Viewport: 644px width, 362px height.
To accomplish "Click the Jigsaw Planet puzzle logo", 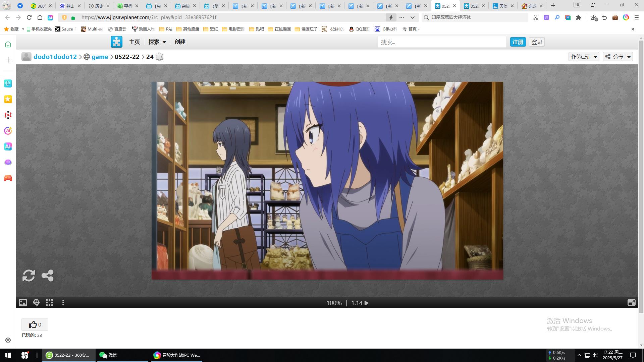I will (116, 42).
